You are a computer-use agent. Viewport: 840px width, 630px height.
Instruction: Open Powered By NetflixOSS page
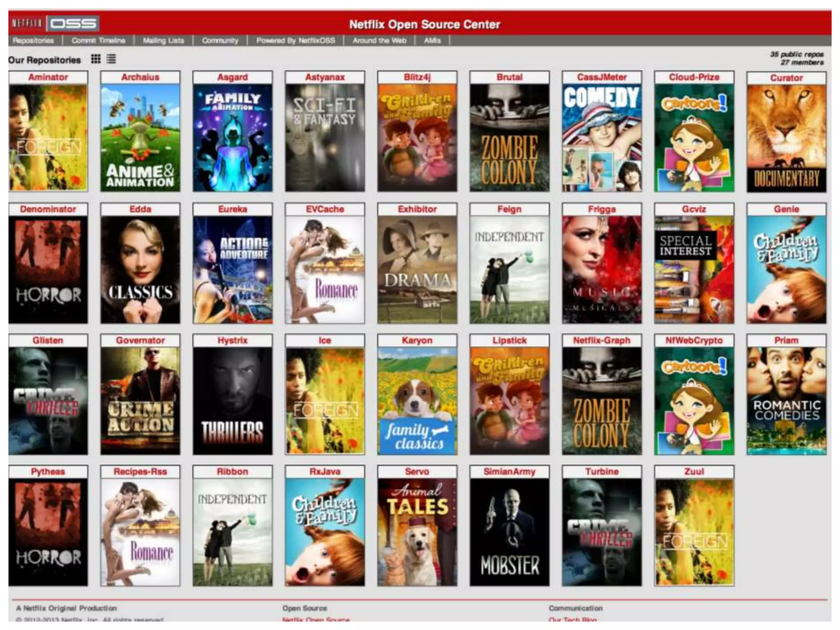[x=295, y=41]
